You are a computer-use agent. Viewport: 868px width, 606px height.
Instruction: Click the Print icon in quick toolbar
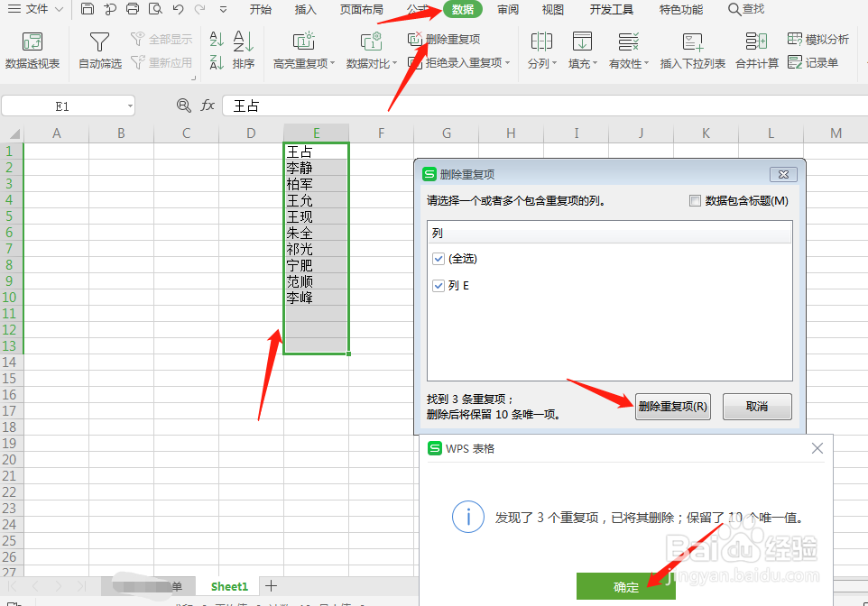(133, 9)
